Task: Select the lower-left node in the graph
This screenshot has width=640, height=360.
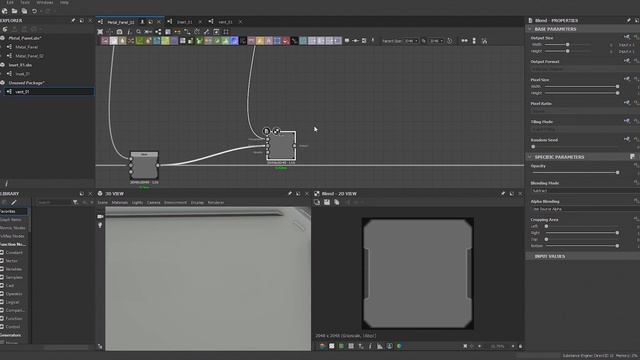Action: (144, 165)
